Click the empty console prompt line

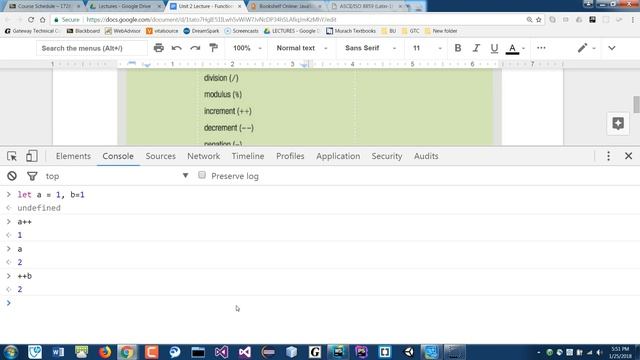point(320,303)
